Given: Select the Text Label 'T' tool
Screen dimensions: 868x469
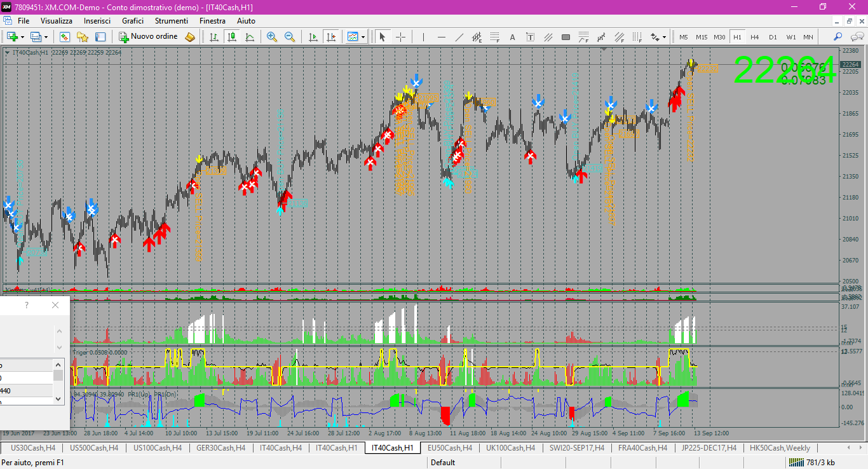Looking at the screenshot, I should pyautogui.click(x=531, y=37).
